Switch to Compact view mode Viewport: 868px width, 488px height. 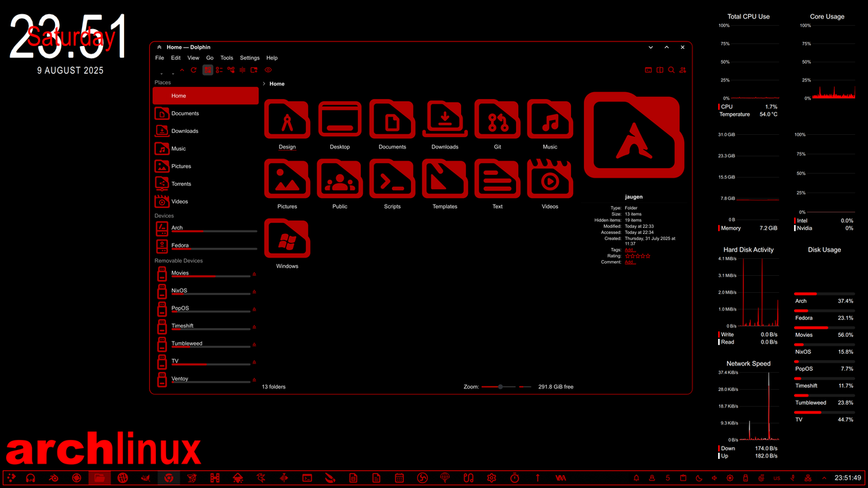(219, 70)
